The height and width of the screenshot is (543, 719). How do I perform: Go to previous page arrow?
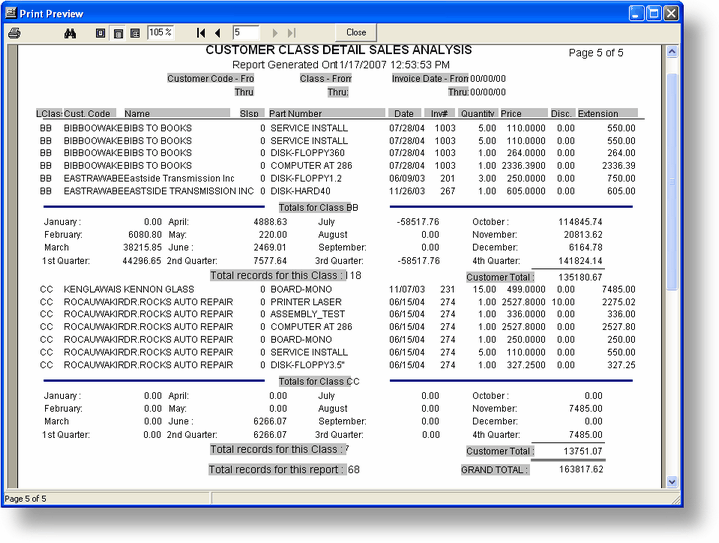pos(218,33)
